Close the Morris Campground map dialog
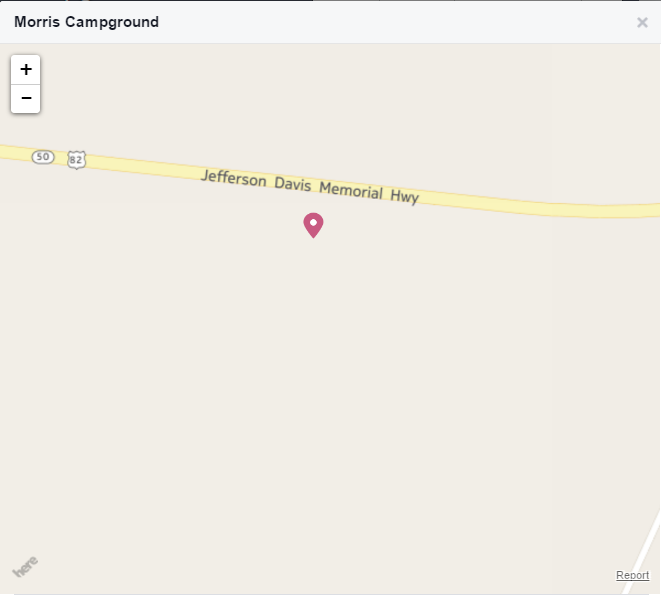The image size is (661, 604). 642,22
